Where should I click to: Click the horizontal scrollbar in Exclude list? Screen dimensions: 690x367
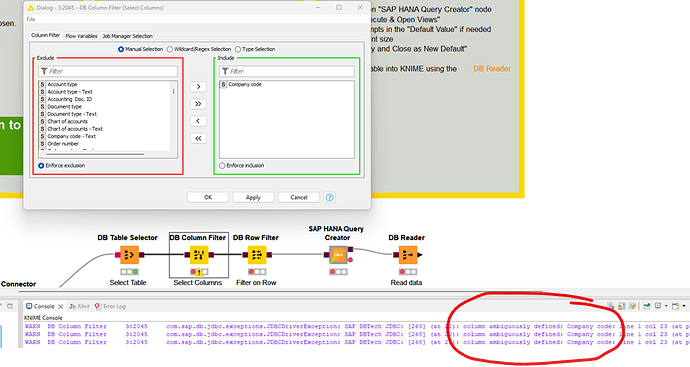pyautogui.click(x=95, y=154)
